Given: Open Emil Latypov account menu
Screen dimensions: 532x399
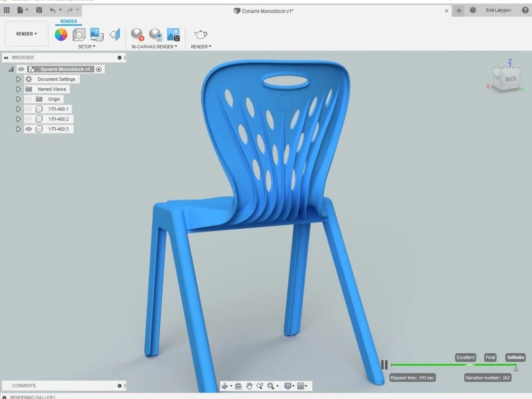Looking at the screenshot, I should (498, 10).
